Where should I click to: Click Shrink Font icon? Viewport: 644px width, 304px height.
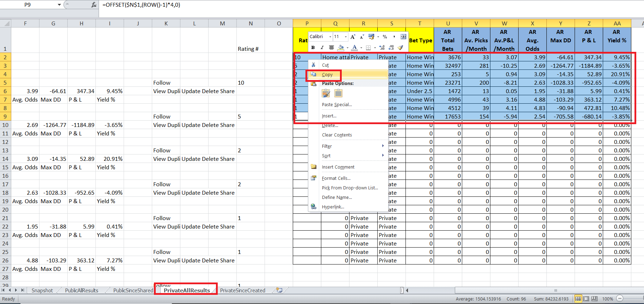click(361, 37)
